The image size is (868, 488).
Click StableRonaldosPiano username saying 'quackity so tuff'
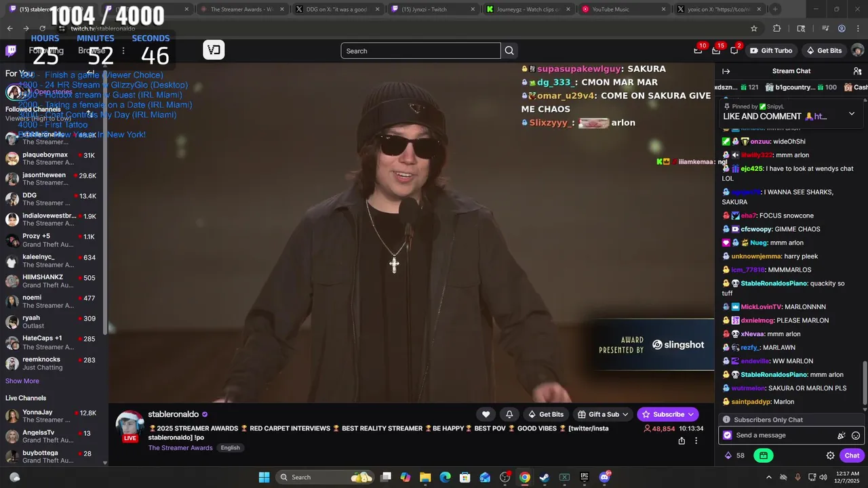click(x=774, y=283)
